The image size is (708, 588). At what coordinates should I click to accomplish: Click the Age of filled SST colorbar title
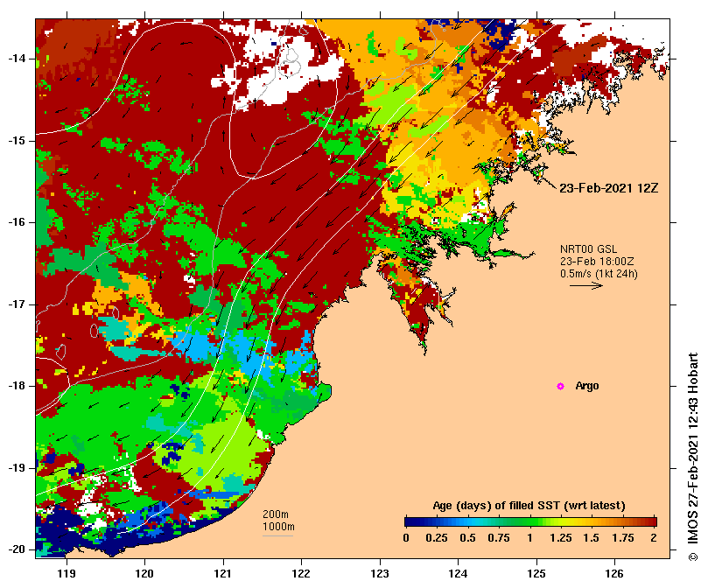click(529, 506)
